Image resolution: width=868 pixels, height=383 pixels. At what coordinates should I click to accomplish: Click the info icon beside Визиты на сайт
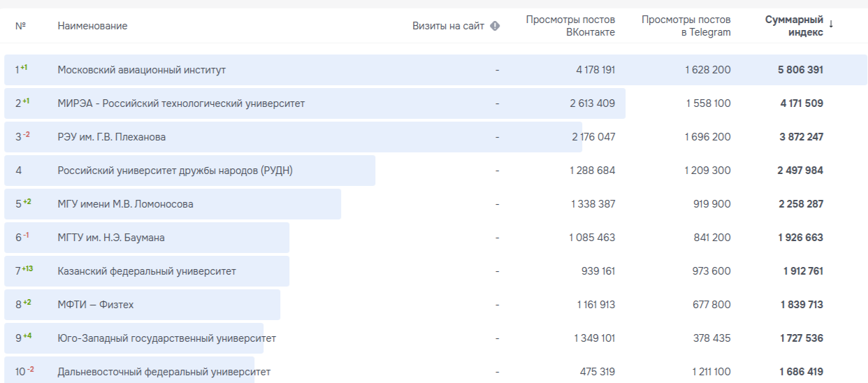[495, 26]
